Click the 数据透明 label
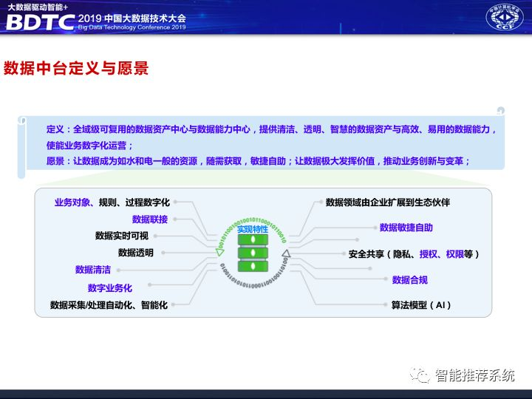 coord(136,253)
